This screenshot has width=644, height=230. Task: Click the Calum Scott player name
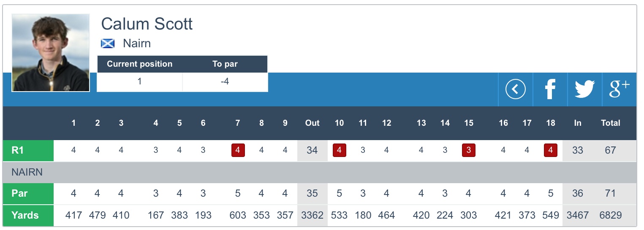[x=147, y=24]
